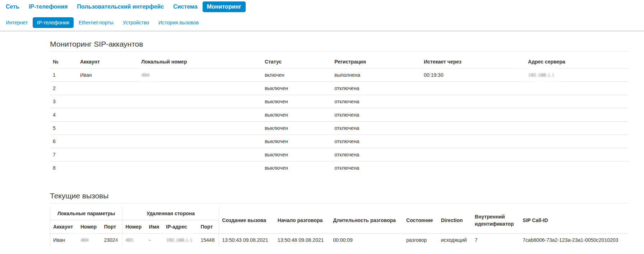This screenshot has height=254, width=644.
Task: Click the Адрес сервера column header
Action: pyautogui.click(x=546, y=62)
